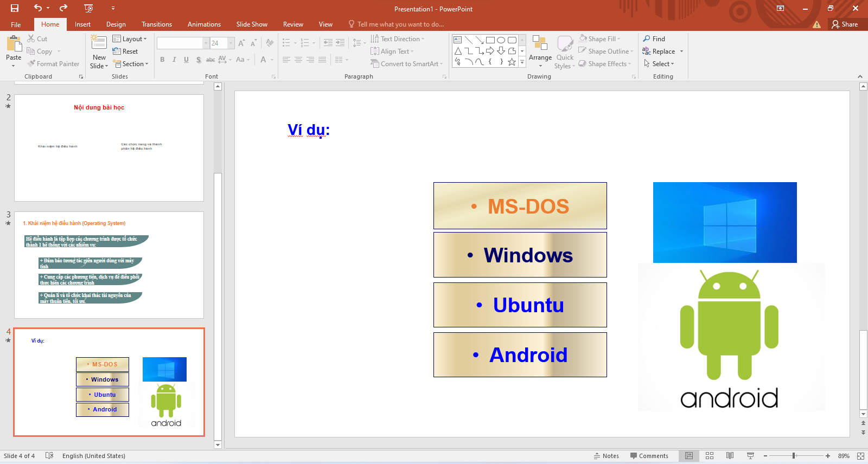Image resolution: width=868 pixels, height=464 pixels.
Task: Click the Paste clipboard icon
Action: 14,43
